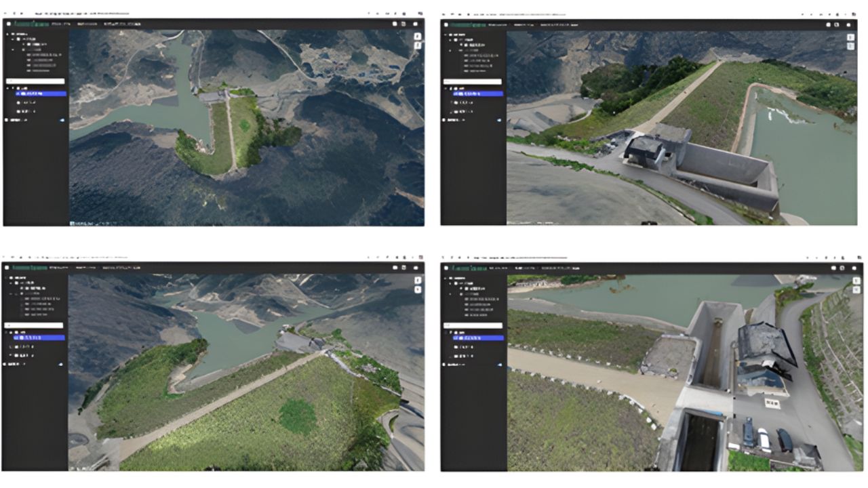Click the first header icon in top-left window
The height and width of the screenshot is (488, 868).
point(394,24)
